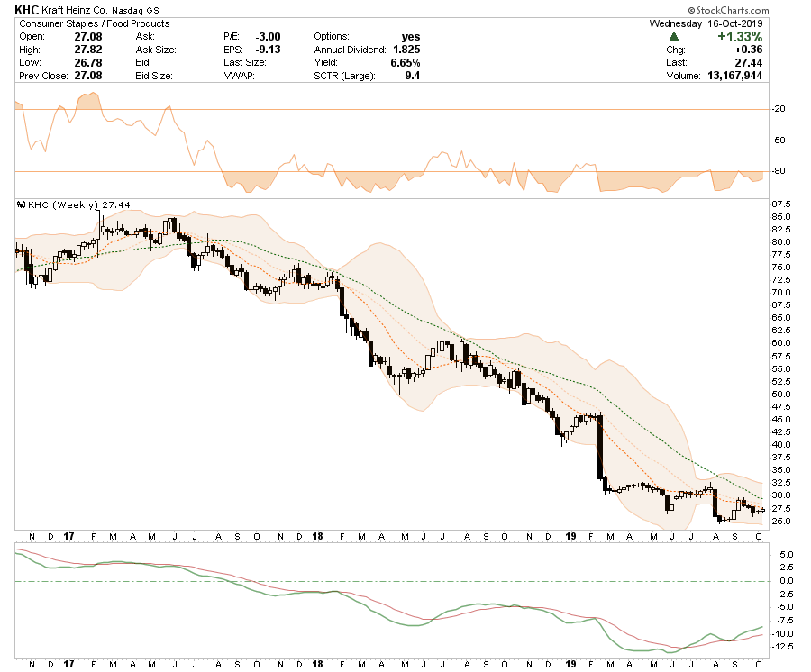
Task: Click the Prev Close value 27.08
Action: coord(88,76)
